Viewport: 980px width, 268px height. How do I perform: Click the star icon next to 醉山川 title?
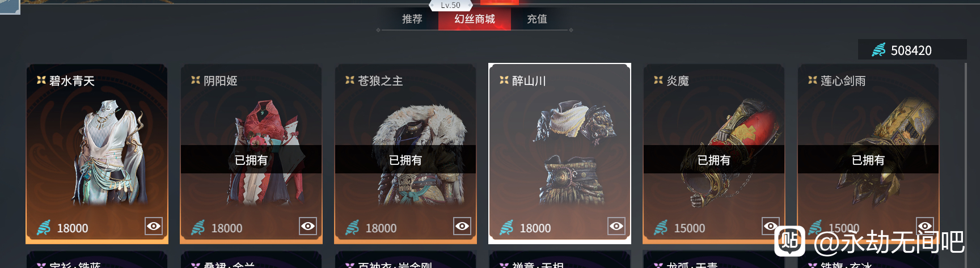(x=504, y=80)
